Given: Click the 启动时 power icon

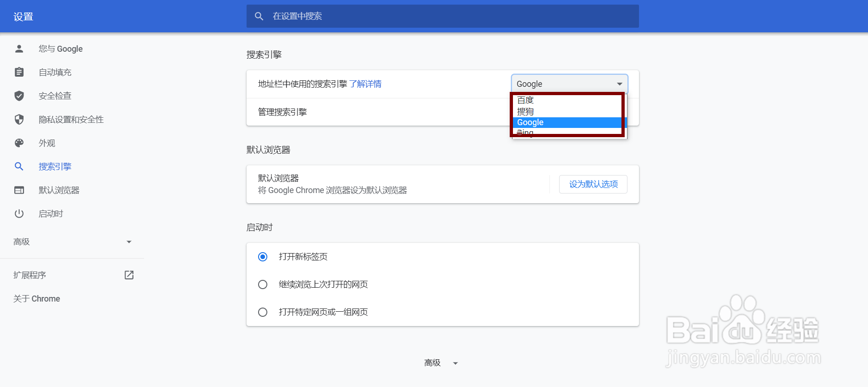Looking at the screenshot, I should (19, 213).
